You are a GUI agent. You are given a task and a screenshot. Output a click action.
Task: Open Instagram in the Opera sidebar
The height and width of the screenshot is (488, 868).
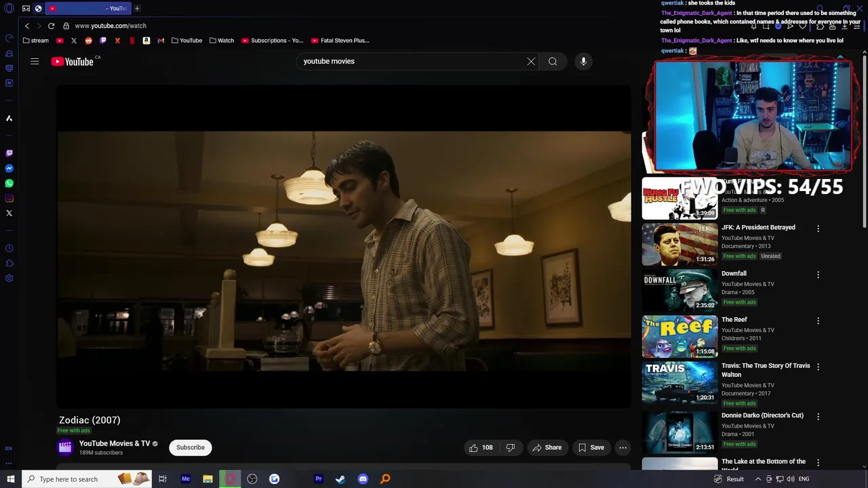pyautogui.click(x=9, y=198)
